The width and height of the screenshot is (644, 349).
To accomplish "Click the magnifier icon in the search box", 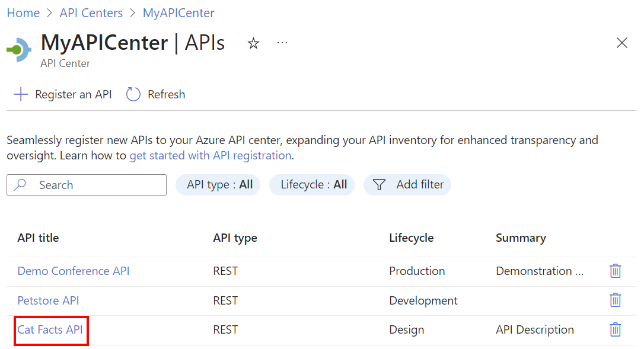I will point(20,185).
